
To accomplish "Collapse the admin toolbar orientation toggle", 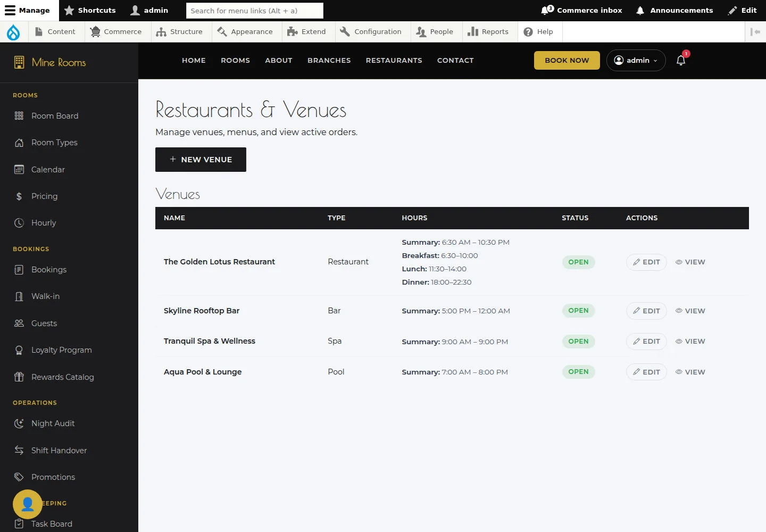I will (755, 32).
